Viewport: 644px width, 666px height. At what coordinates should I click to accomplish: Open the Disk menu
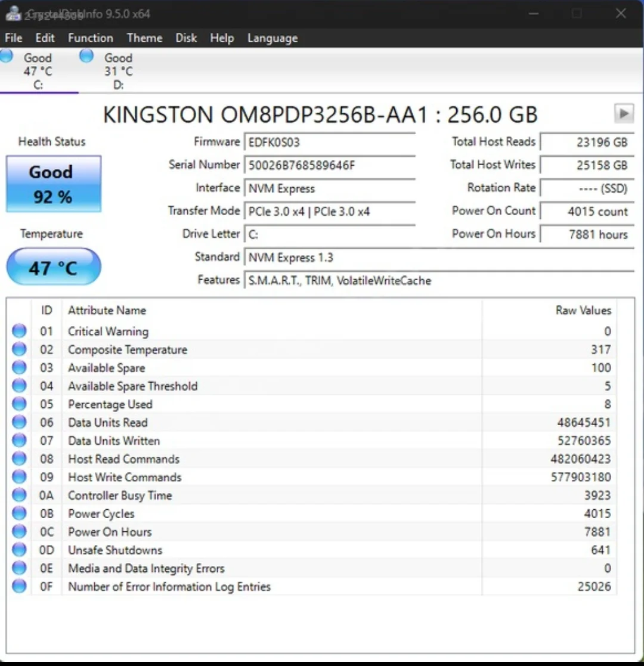tap(186, 38)
